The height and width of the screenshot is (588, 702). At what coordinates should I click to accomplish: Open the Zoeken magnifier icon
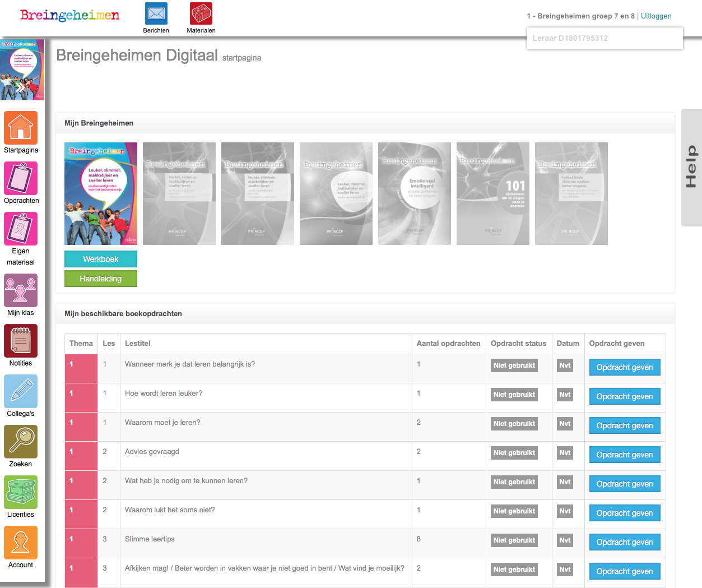click(x=21, y=442)
